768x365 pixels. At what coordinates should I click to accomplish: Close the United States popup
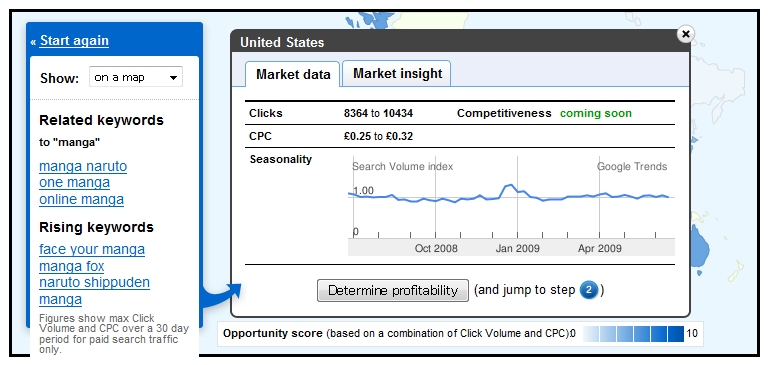[686, 34]
